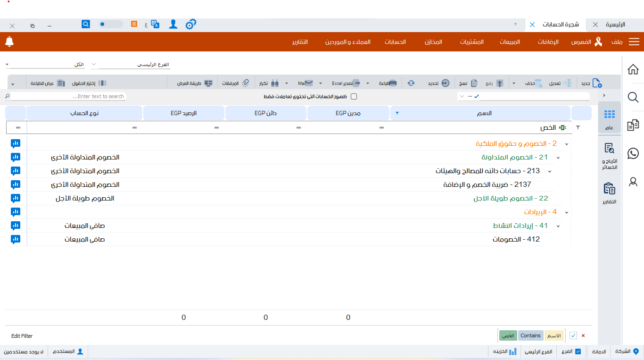The image size is (644, 360).
Task: Click the نسخ copy toolbar button
Action: (x=469, y=83)
